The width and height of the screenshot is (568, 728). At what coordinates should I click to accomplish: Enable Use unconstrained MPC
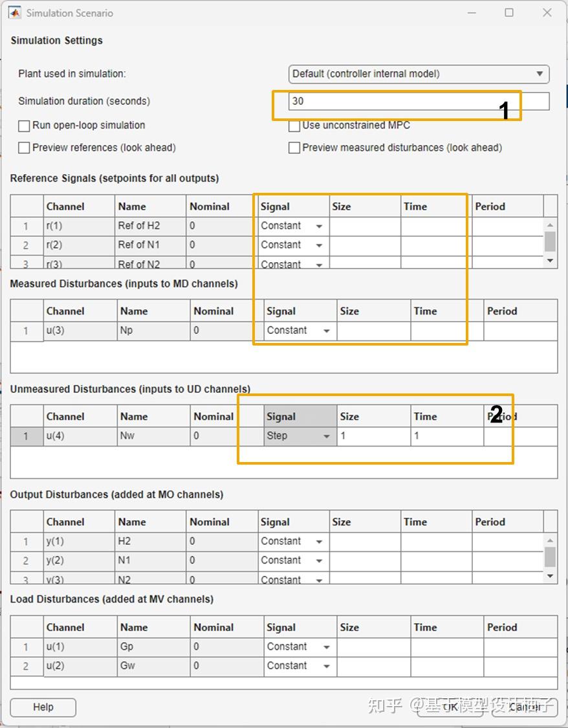click(294, 126)
